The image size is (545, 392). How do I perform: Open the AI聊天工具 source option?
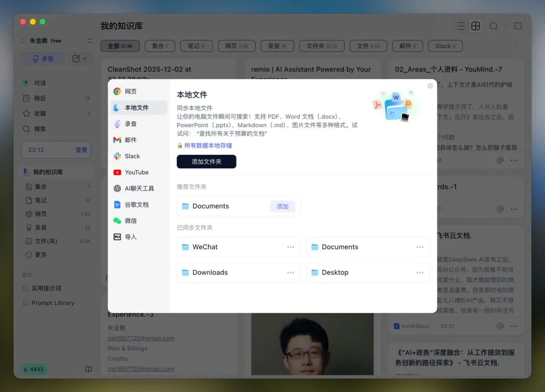(139, 189)
